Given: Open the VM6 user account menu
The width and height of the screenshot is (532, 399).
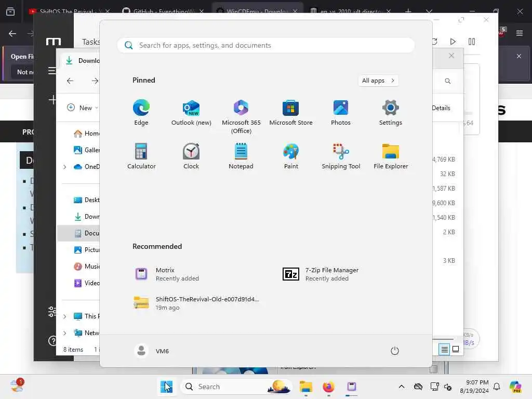Looking at the screenshot, I should tap(152, 351).
